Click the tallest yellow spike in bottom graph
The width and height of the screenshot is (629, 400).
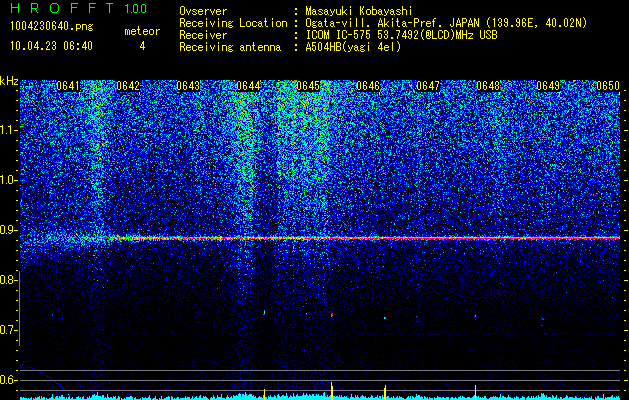(x=332, y=391)
